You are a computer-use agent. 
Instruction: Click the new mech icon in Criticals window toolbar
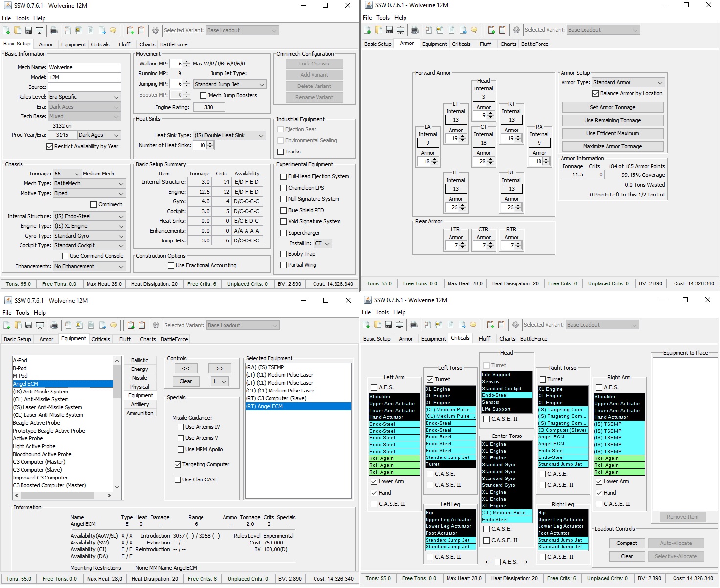point(366,325)
